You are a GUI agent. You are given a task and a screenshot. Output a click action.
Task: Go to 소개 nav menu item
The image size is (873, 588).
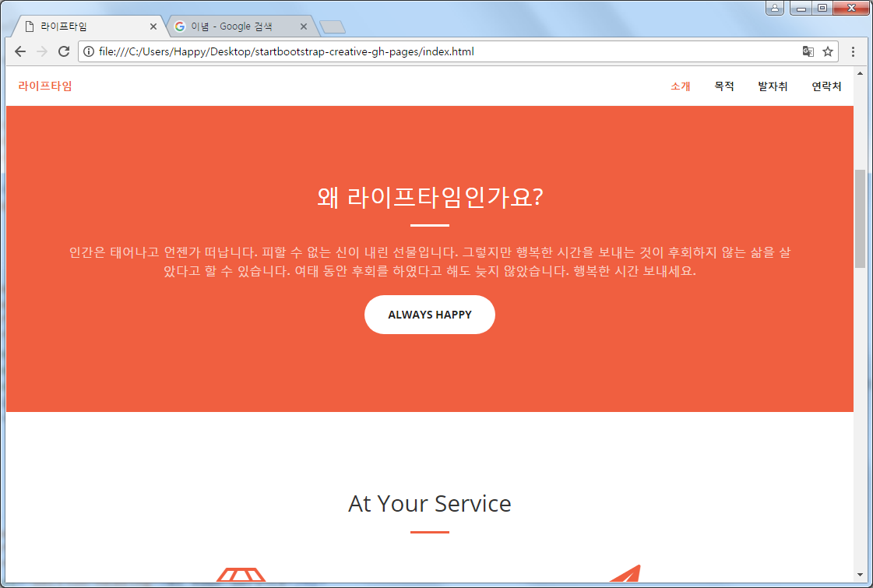point(681,86)
